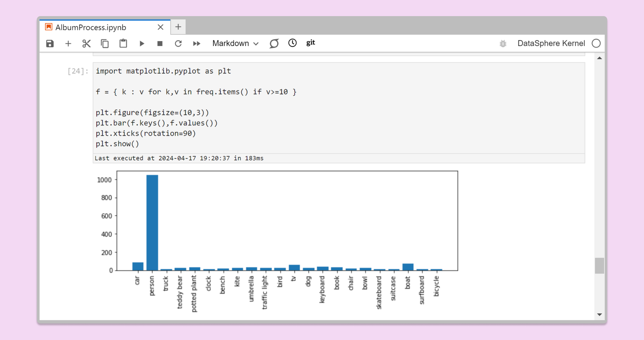Click the 'suitcase' x-axis label
The image size is (644, 340).
(x=393, y=288)
